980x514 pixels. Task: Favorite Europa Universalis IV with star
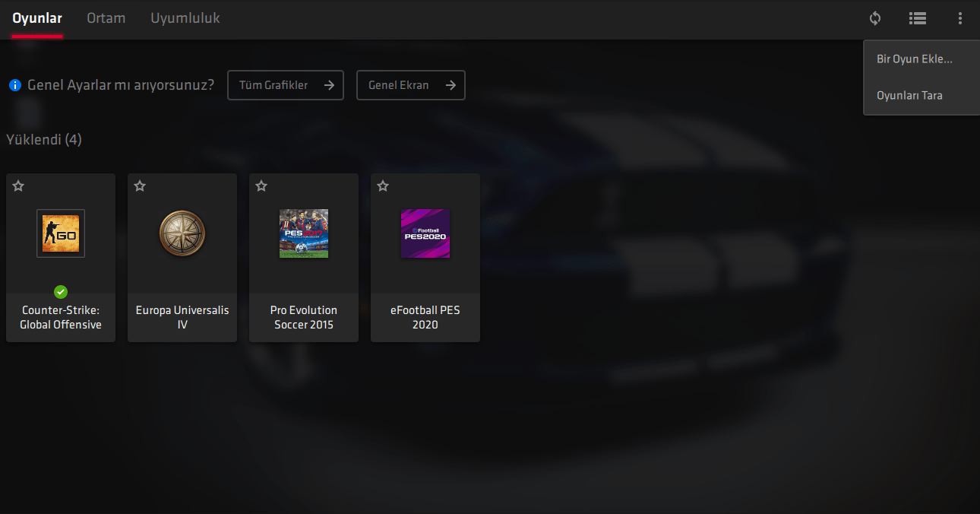pyautogui.click(x=140, y=186)
